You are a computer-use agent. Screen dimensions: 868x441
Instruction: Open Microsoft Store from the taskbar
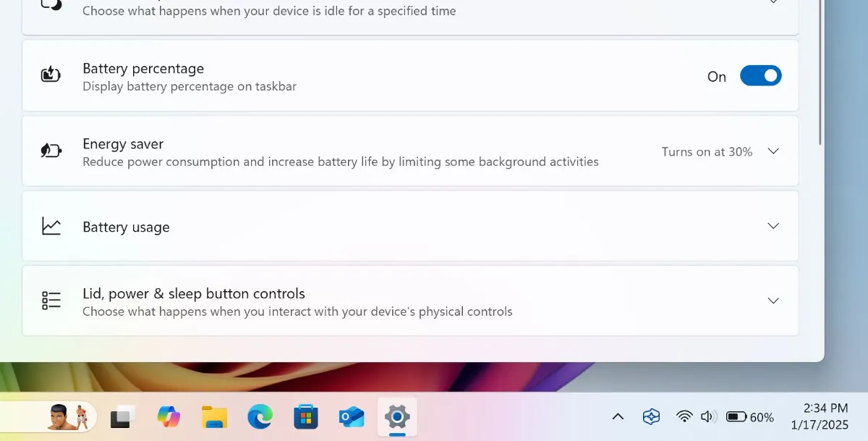point(306,416)
